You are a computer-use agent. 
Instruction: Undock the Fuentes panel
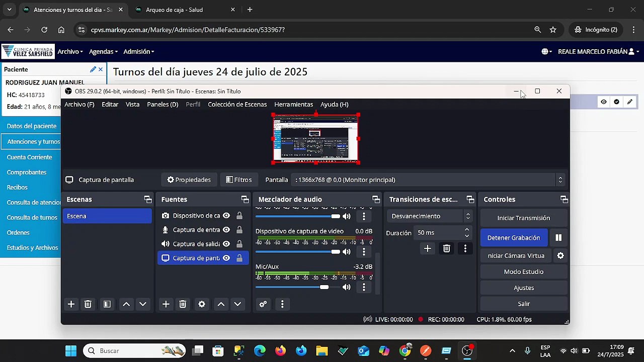[245, 200]
